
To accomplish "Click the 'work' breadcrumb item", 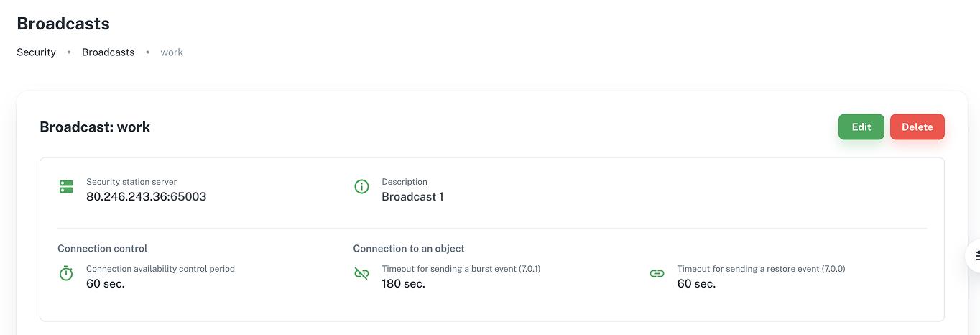I will 172,52.
